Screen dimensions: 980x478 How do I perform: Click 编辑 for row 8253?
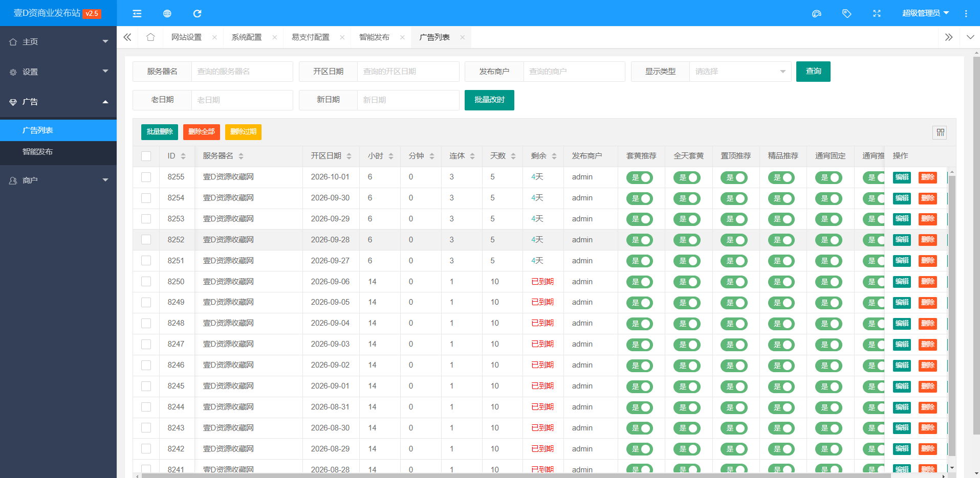(x=902, y=219)
